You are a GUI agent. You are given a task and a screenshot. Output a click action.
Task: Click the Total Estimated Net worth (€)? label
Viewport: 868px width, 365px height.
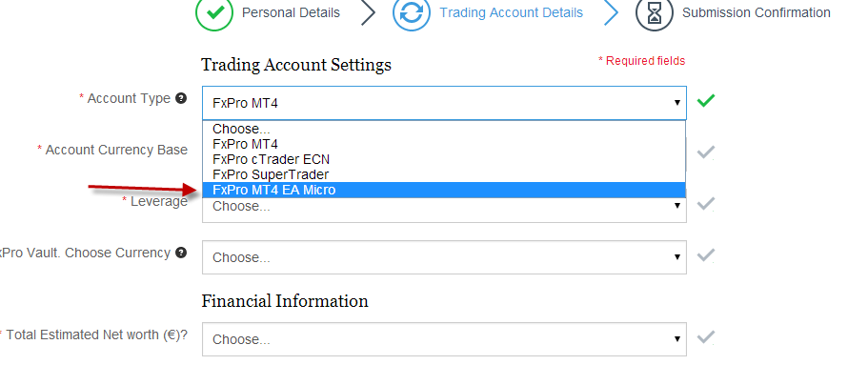tap(97, 335)
